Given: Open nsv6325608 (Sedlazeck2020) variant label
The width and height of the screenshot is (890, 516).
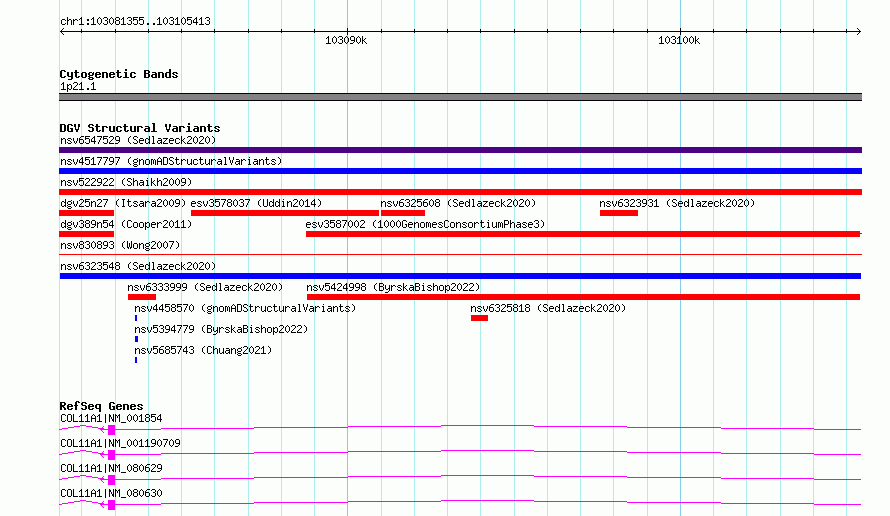Looking at the screenshot, I should coord(458,203).
